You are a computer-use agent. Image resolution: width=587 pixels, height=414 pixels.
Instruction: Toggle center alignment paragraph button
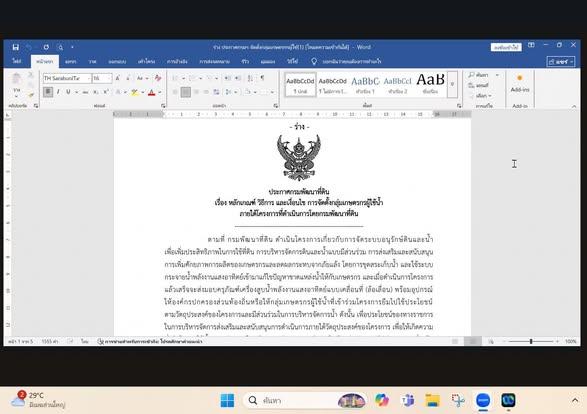coord(186,92)
